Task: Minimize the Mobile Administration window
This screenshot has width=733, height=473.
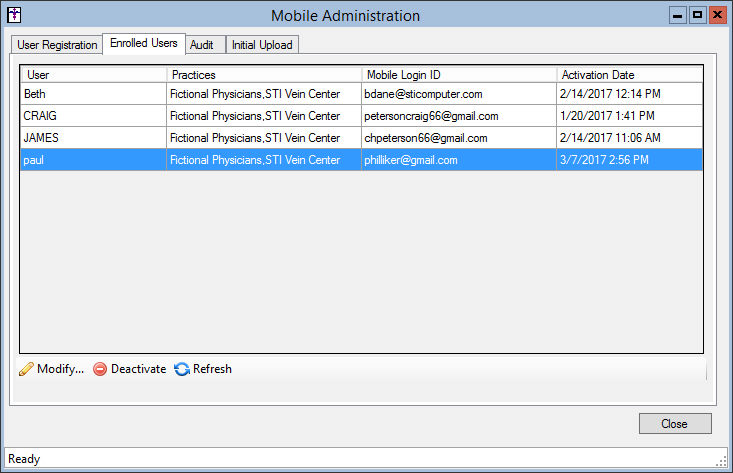Action: [x=678, y=15]
